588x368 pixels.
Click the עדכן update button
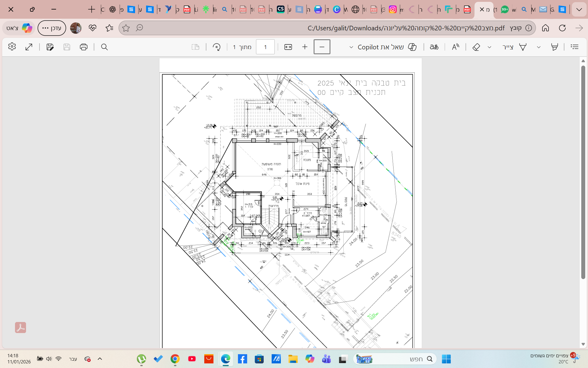tap(52, 28)
